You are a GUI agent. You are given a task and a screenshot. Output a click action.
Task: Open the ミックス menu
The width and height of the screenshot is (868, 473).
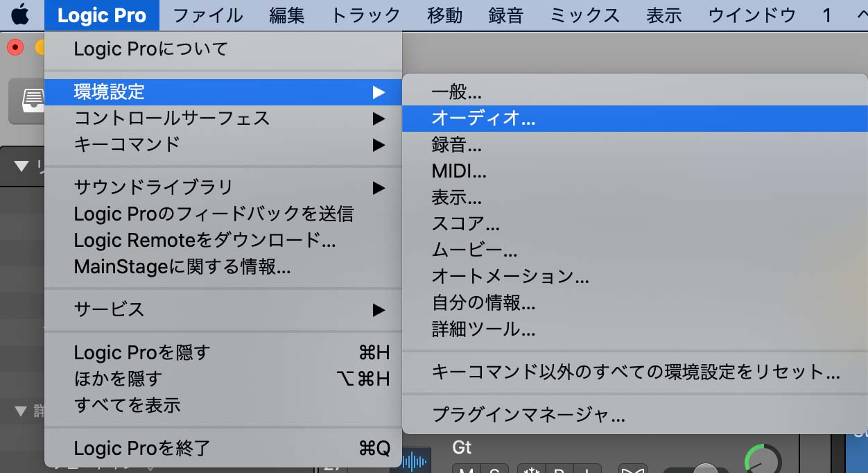(584, 15)
